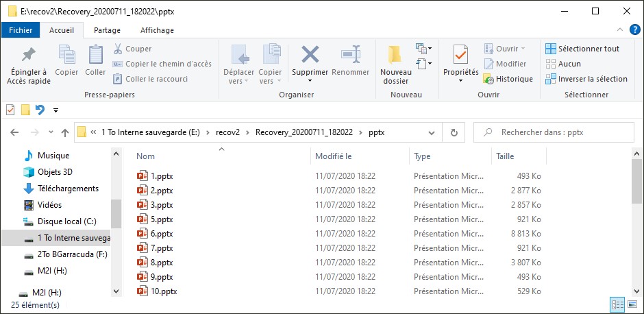
Task: Click the Coller clipboard icon
Action: [x=95, y=55]
